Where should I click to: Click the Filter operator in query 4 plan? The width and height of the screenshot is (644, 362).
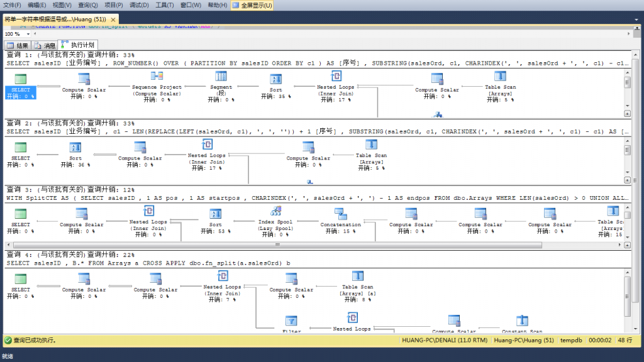292,322
